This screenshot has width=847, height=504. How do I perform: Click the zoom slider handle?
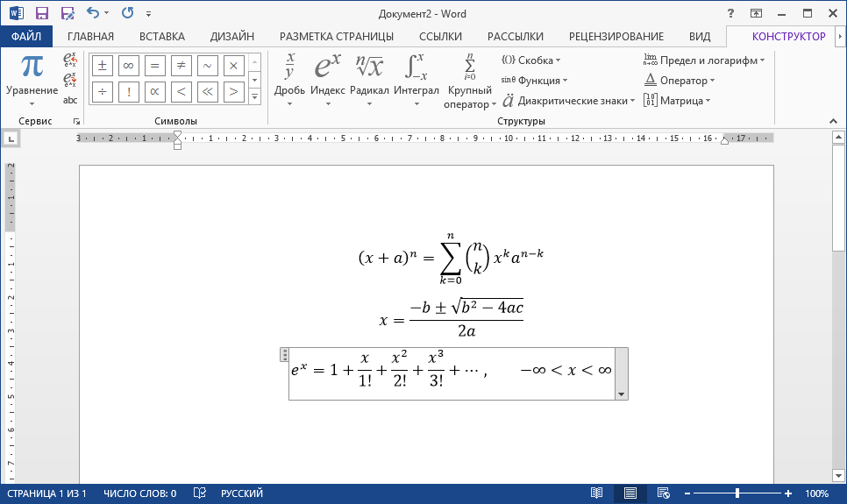[737, 493]
